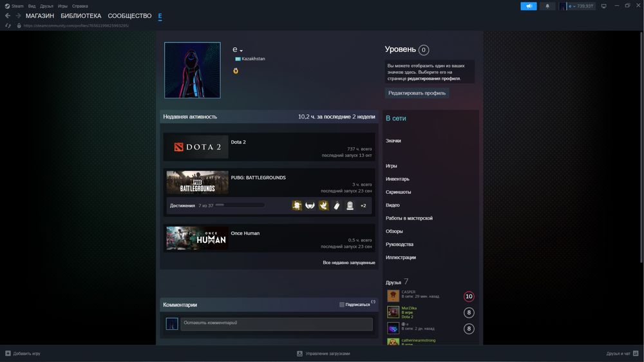The image size is (644, 362).
Task: Open account dropdown with wallet balance
Action: point(576,6)
